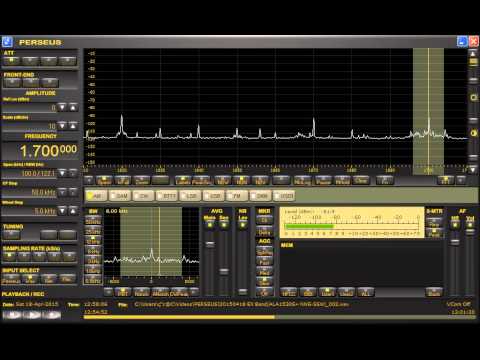Set AGC to Fast
This screenshot has height=360, width=480.
tap(264, 261)
